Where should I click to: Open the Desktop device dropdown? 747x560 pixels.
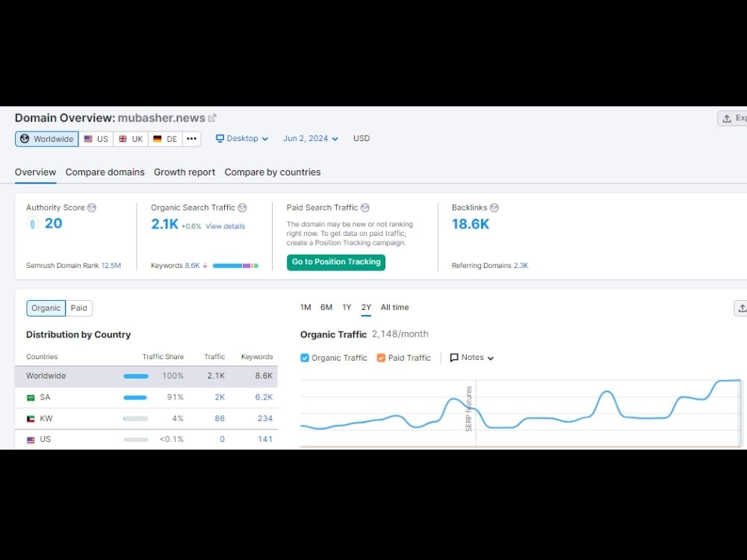click(242, 139)
